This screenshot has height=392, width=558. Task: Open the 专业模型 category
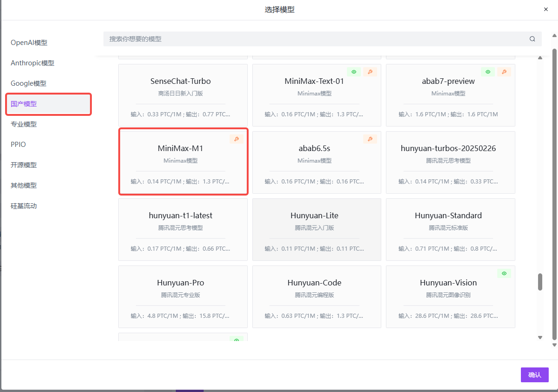click(x=24, y=124)
